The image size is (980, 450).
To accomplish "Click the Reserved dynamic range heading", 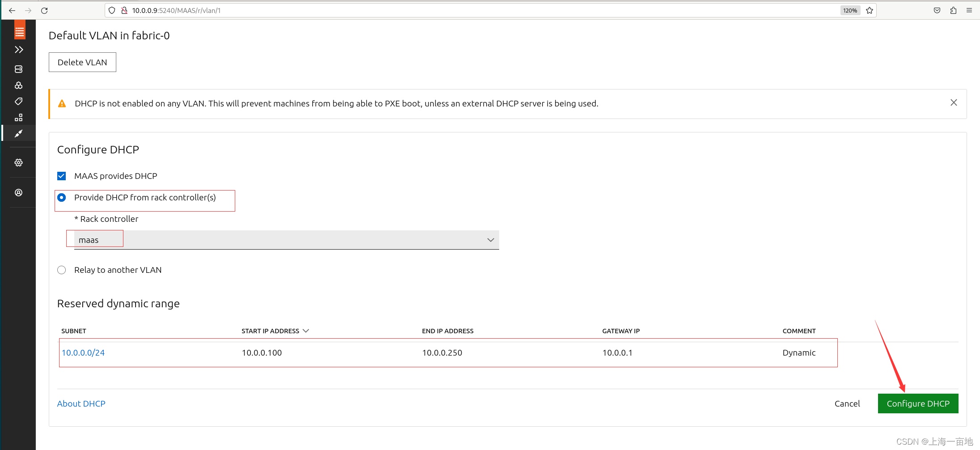I will pyautogui.click(x=119, y=304).
